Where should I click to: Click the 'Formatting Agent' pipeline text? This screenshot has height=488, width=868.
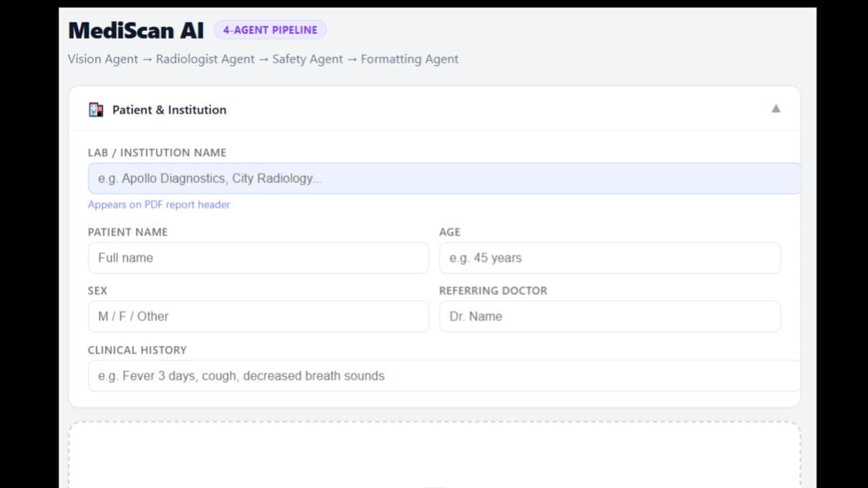point(409,59)
